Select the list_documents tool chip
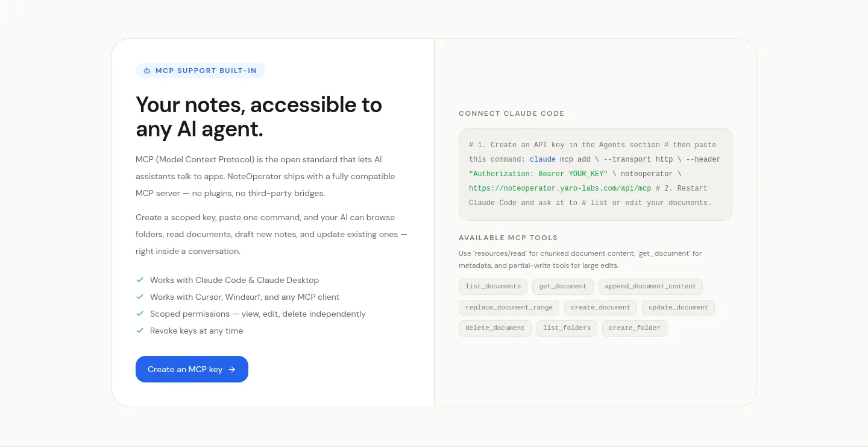Image resolution: width=868 pixels, height=447 pixels. click(x=493, y=287)
